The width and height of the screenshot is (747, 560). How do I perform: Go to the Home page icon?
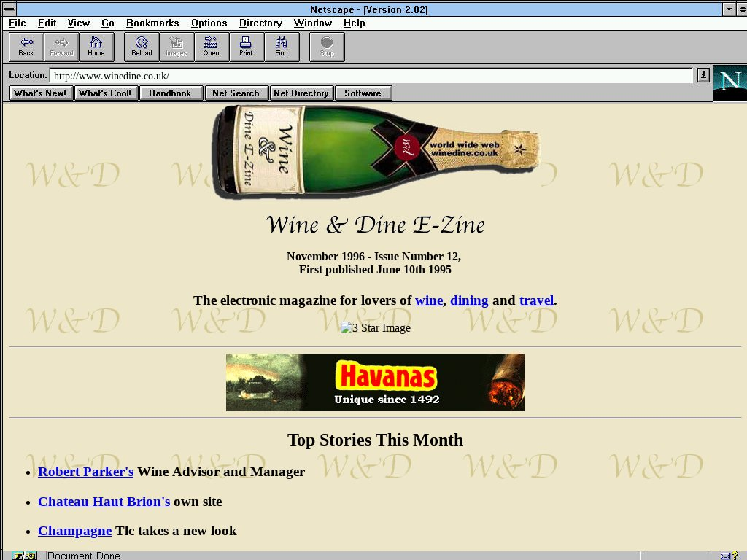click(x=96, y=47)
